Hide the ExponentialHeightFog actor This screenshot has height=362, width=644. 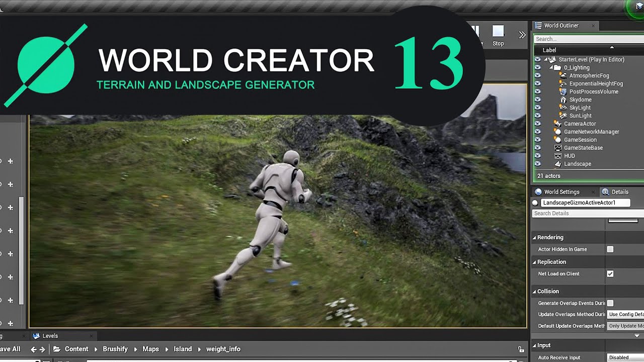(538, 83)
